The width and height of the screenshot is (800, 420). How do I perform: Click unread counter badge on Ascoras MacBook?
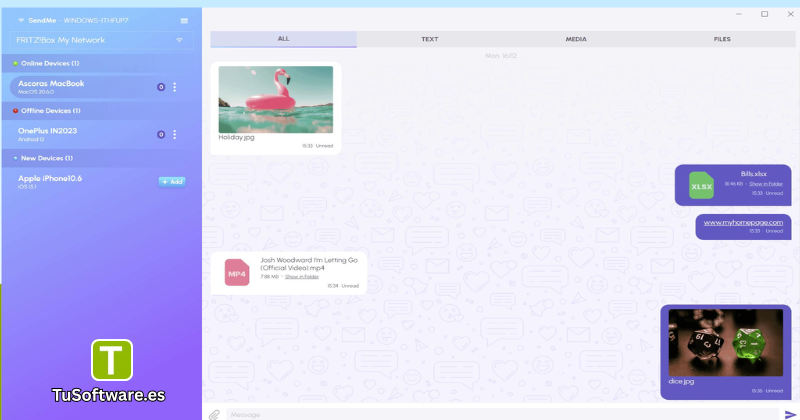[x=161, y=87]
